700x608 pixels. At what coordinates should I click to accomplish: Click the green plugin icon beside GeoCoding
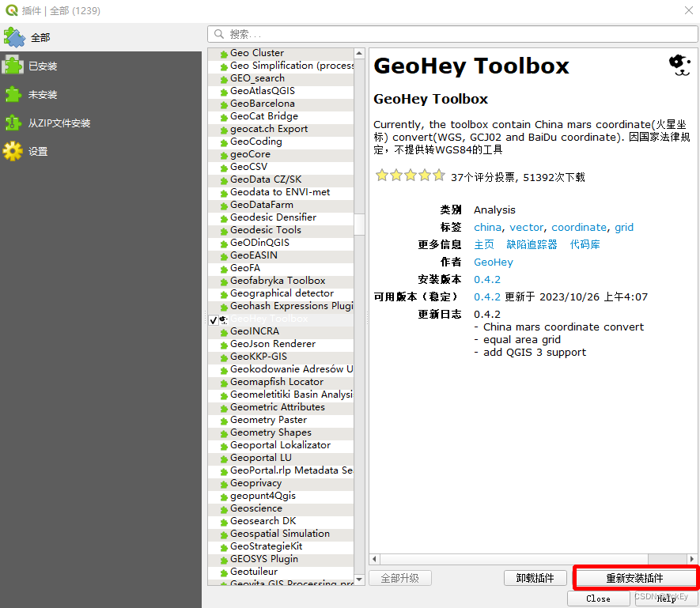click(x=223, y=142)
